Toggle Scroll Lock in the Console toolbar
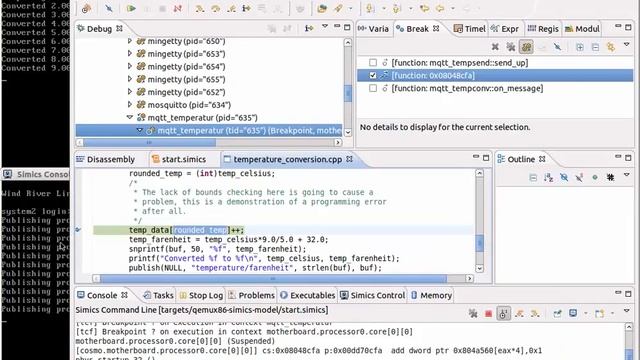Image resolution: width=640 pixels, height=360 pixels. coord(503,313)
